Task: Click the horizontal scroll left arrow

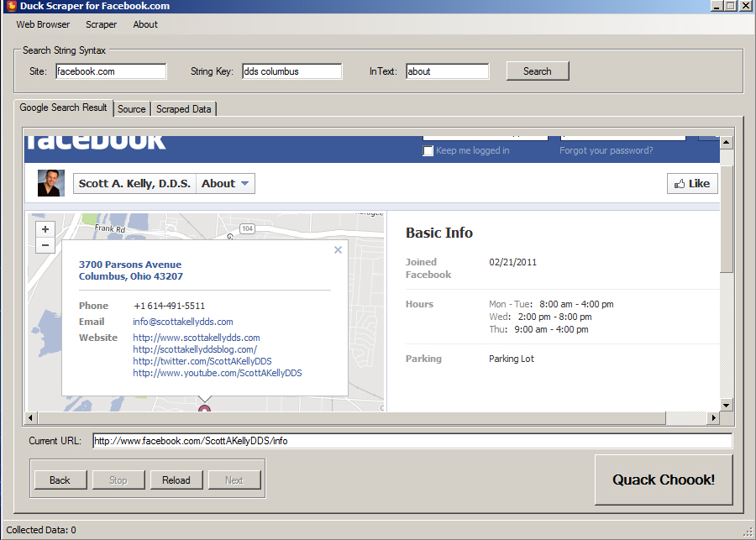Action: [x=31, y=417]
